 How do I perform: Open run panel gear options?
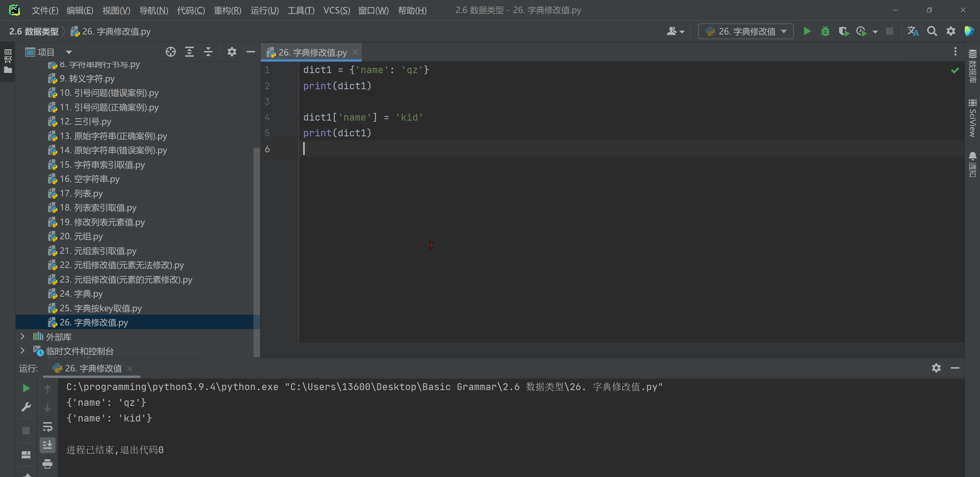[936, 368]
